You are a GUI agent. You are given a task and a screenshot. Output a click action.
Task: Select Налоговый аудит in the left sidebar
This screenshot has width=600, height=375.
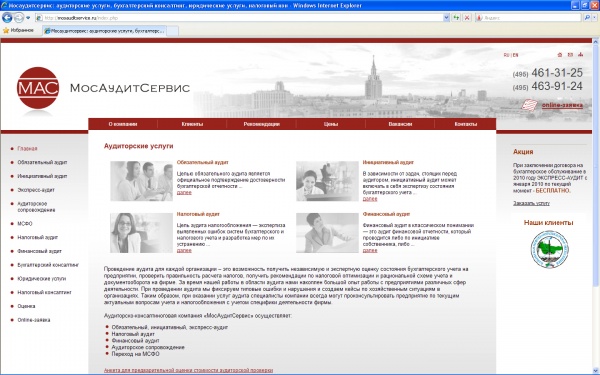pos(38,237)
